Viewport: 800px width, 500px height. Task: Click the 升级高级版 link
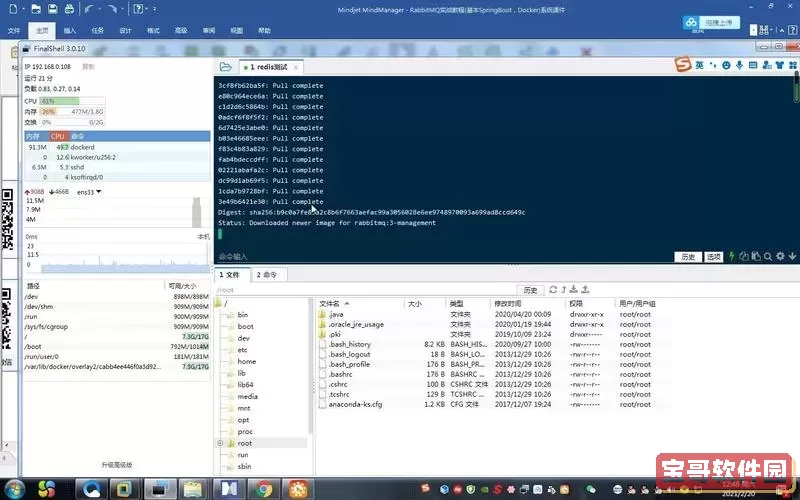[x=117, y=465]
